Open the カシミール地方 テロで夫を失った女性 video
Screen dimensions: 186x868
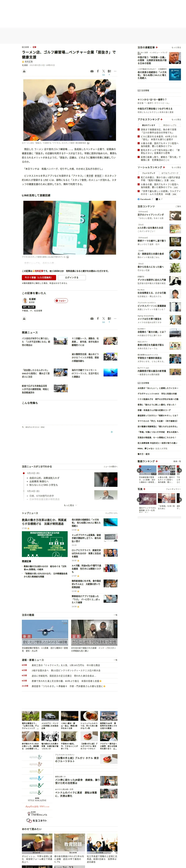[94, 633]
